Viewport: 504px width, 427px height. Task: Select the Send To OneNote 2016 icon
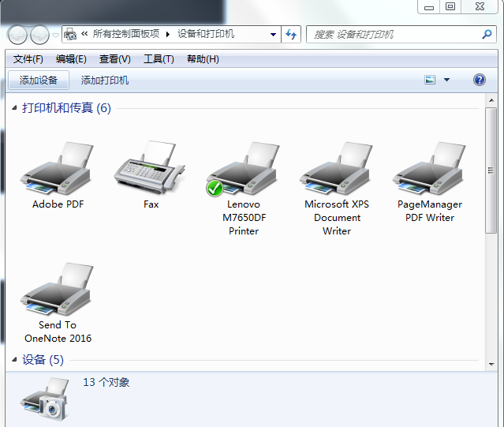point(58,289)
